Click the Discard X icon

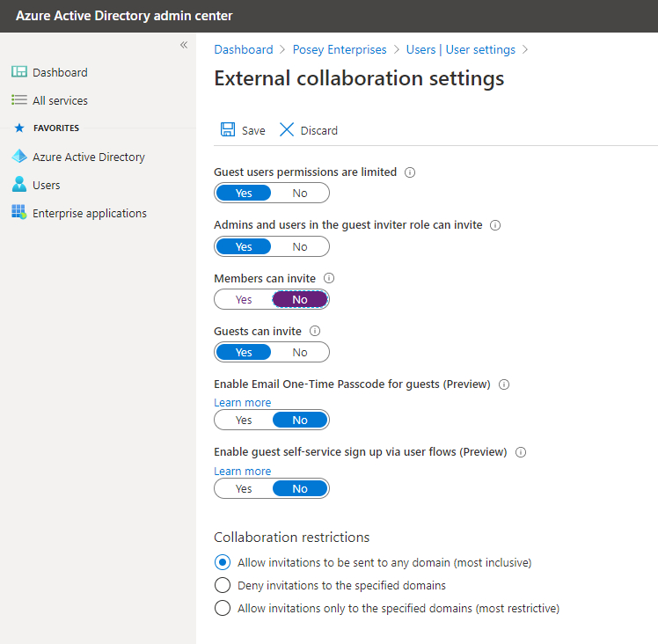tap(287, 129)
